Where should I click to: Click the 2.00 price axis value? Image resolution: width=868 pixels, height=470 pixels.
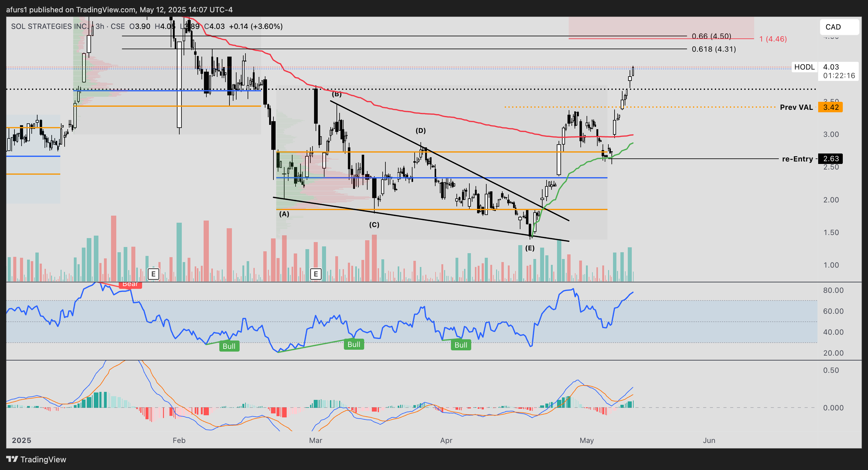pos(831,200)
